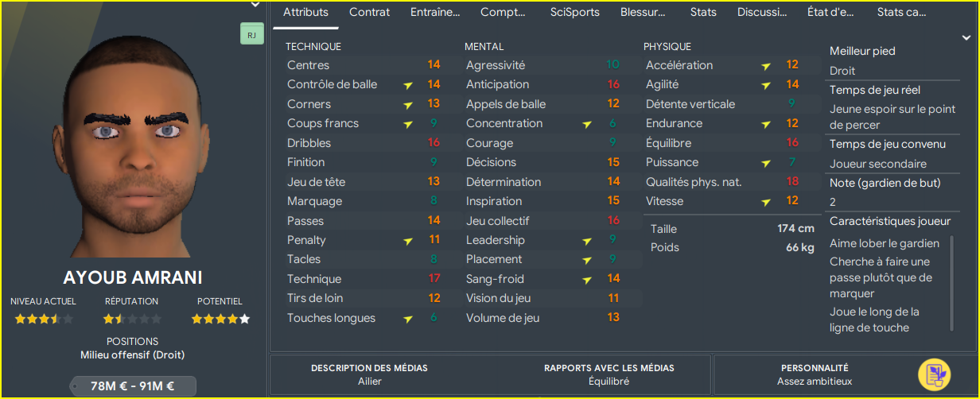Click the RJ badge above player portrait

tap(251, 35)
